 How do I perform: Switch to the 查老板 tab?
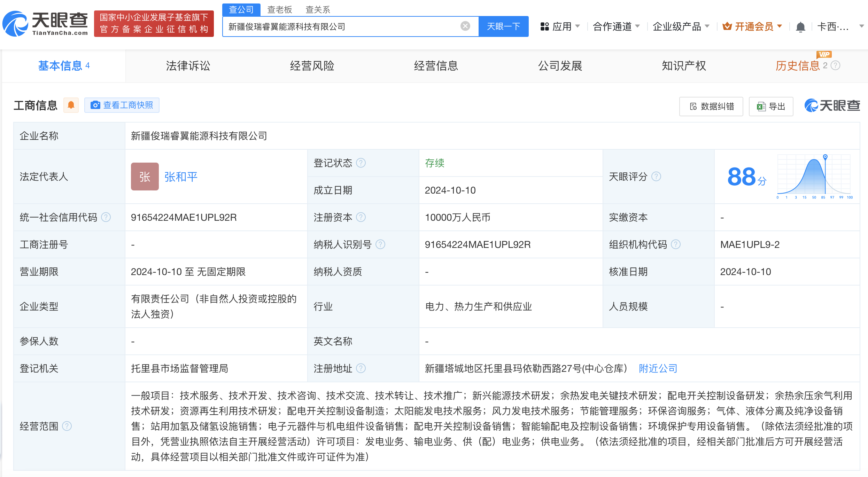coord(280,9)
